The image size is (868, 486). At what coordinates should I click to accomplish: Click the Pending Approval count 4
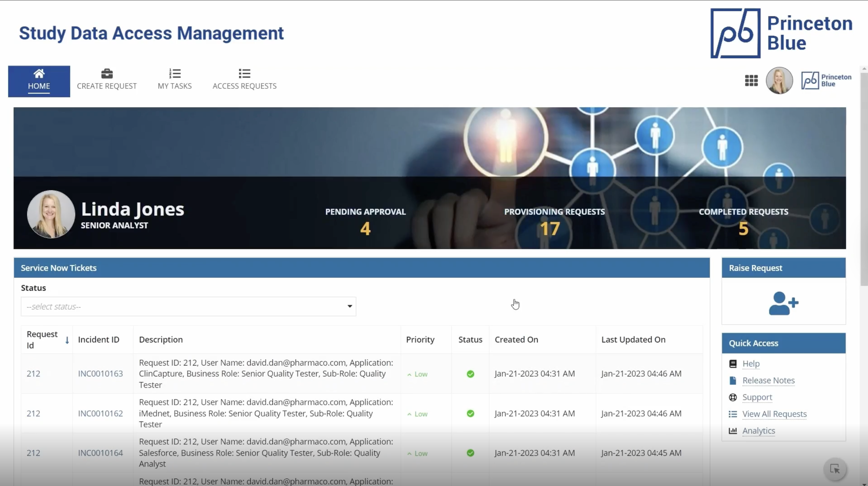pyautogui.click(x=365, y=229)
